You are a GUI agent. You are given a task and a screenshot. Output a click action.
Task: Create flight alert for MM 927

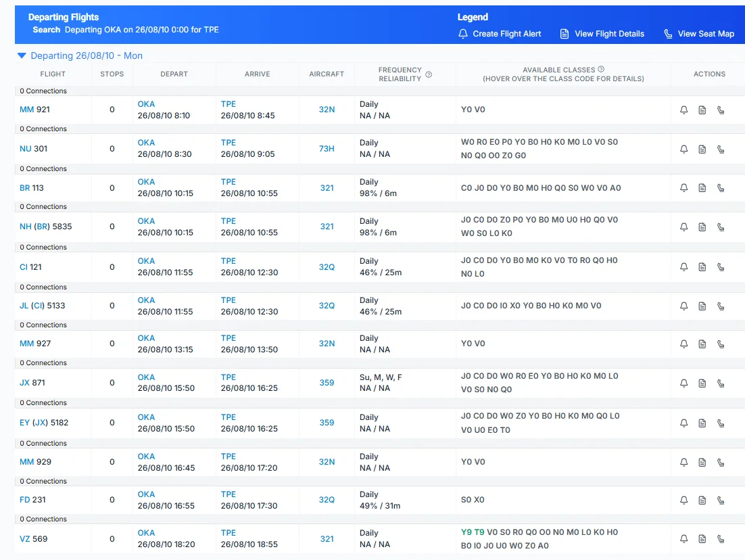[683, 344]
